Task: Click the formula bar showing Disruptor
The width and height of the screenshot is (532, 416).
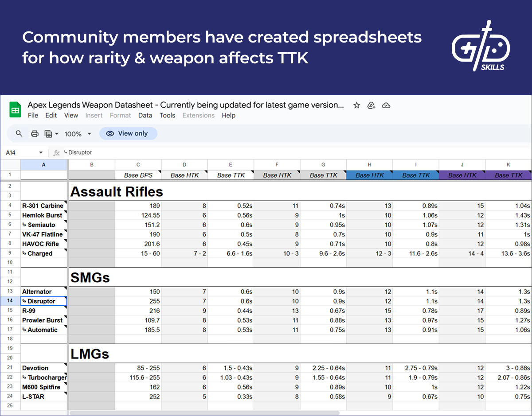Action: (266, 153)
